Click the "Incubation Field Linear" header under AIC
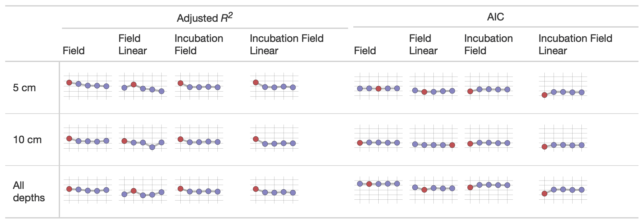644x224 pixels. point(575,44)
